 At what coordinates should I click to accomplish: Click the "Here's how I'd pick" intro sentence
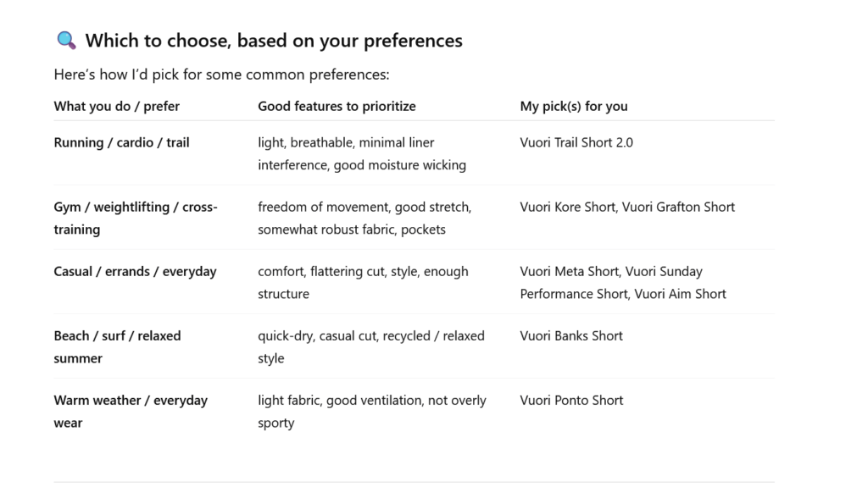(x=221, y=75)
